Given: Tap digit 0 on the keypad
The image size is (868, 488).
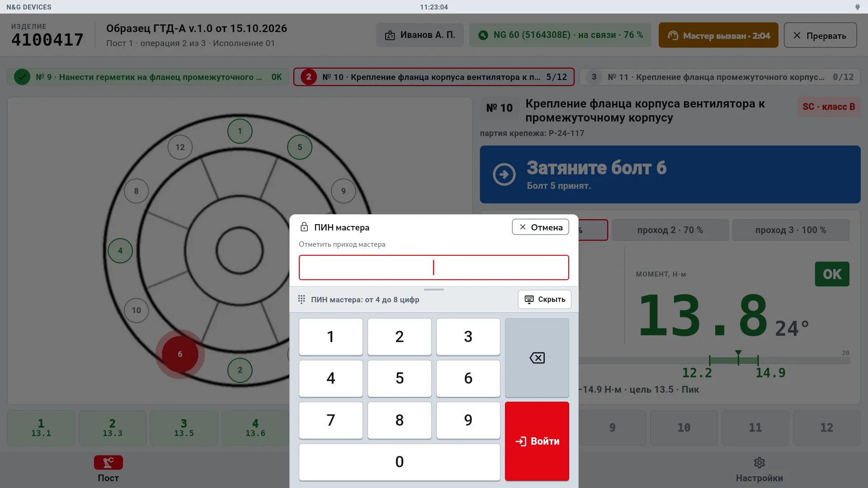Looking at the screenshot, I should point(399,462).
